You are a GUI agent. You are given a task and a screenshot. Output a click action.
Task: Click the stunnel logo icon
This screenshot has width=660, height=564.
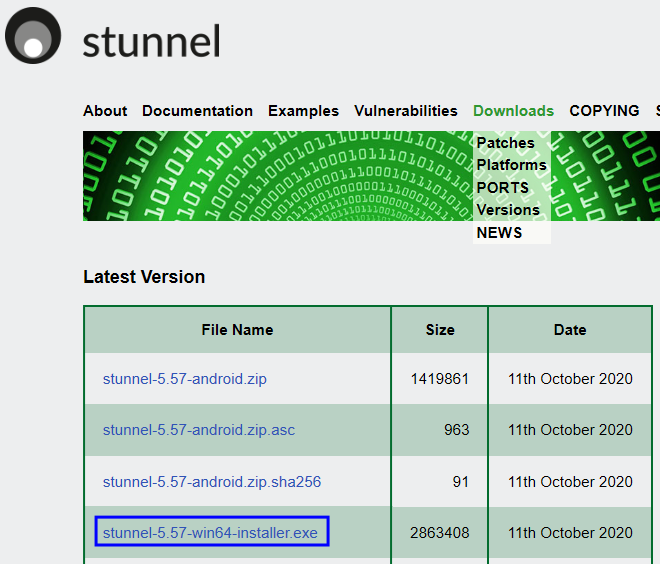coord(33,35)
